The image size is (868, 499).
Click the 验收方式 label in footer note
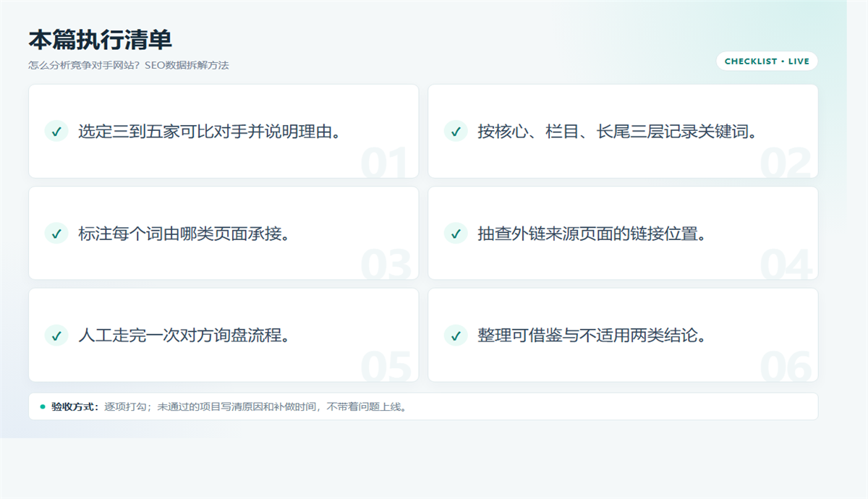click(x=75, y=406)
